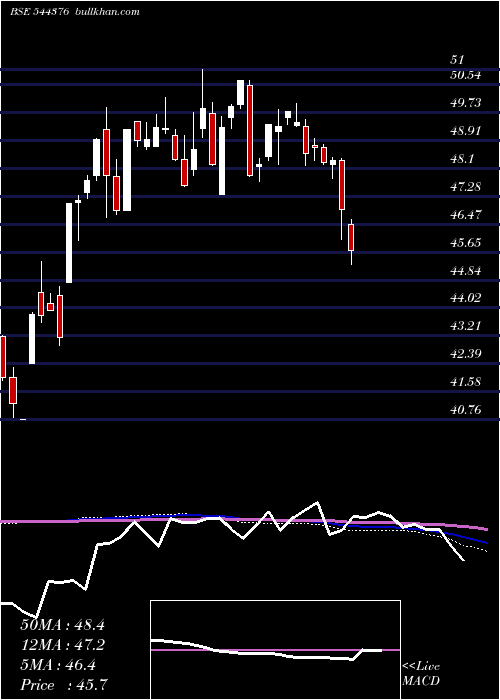Image resolution: width=500 pixels, height=700 pixels.
Task: Click the 44.02 price axis label
Action: (466, 298)
